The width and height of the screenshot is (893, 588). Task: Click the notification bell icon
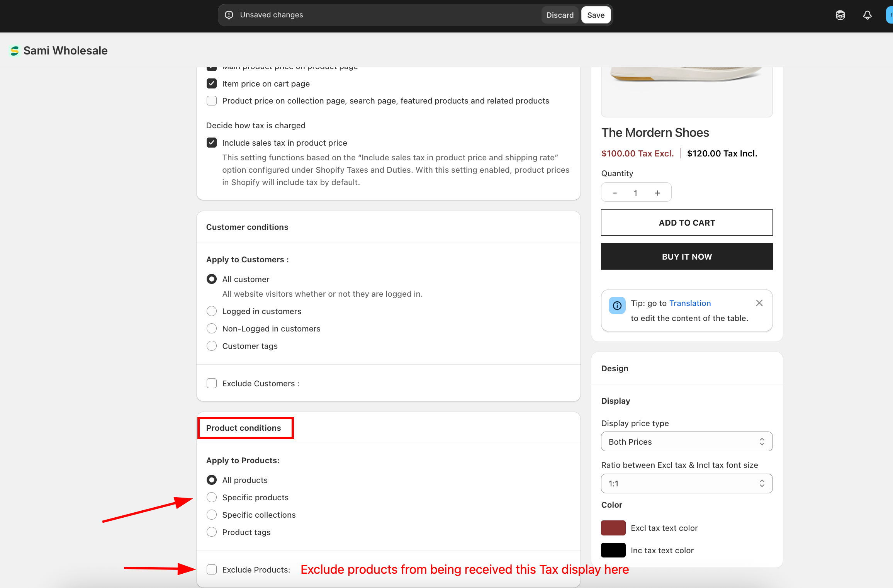click(x=867, y=15)
